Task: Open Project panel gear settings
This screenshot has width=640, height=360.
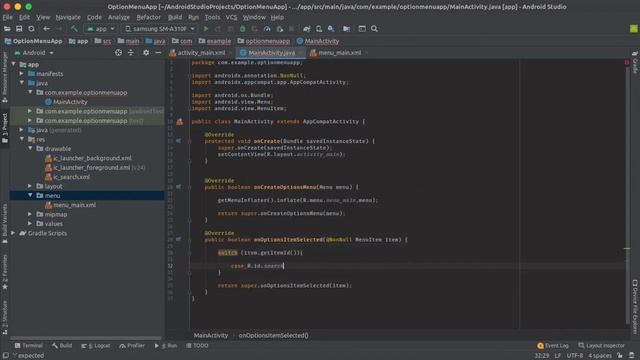Action: click(x=146, y=53)
